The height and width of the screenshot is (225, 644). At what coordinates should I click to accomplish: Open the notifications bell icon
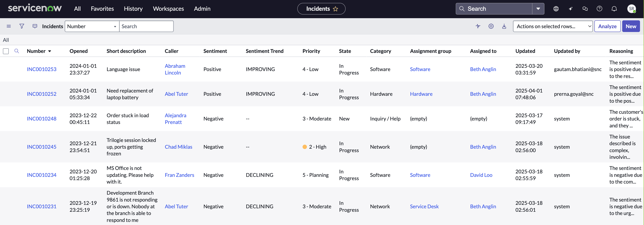614,9
